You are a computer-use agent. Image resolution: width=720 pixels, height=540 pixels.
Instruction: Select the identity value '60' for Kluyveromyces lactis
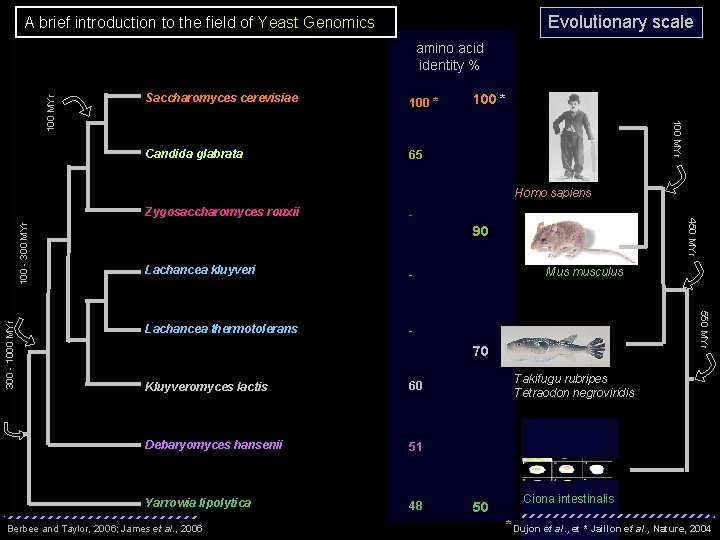[x=415, y=386]
